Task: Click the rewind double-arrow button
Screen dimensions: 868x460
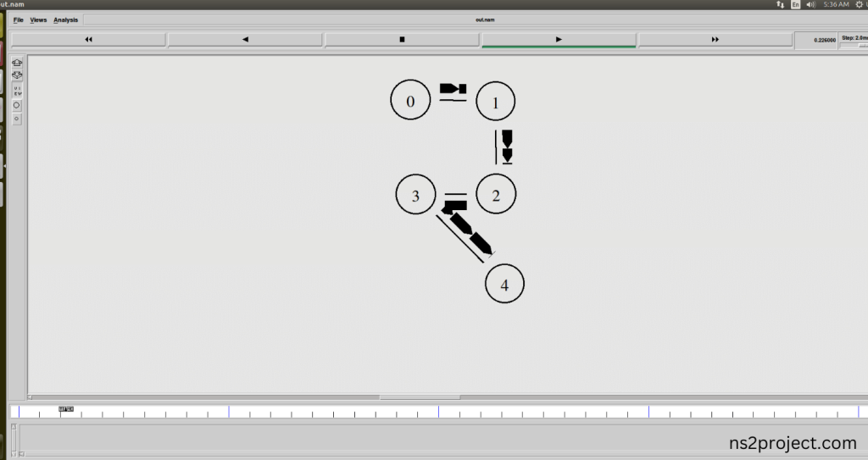Action: (x=88, y=39)
